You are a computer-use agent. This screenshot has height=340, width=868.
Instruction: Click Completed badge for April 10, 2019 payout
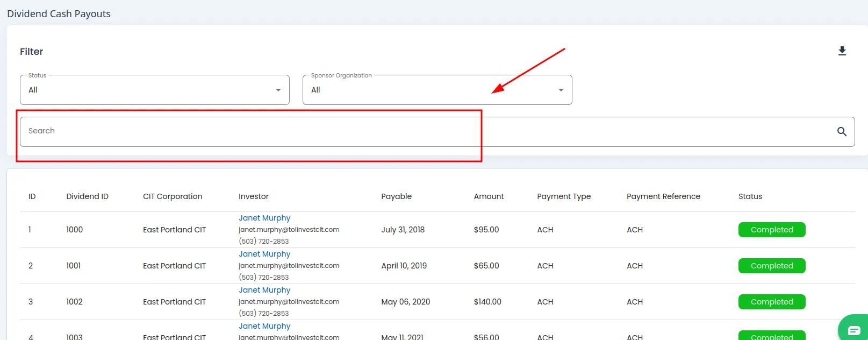tap(772, 266)
